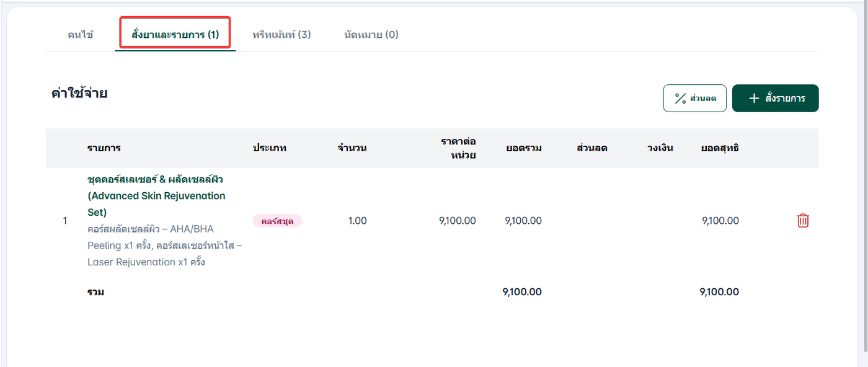Screen dimensions: 868x367
Task: Click the 1.00 quantity cell
Action: click(x=357, y=221)
